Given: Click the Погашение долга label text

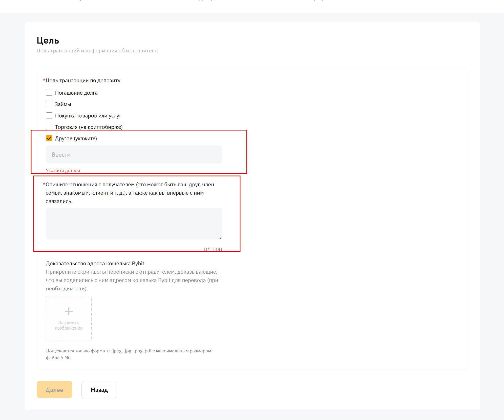Looking at the screenshot, I should coord(76,93).
